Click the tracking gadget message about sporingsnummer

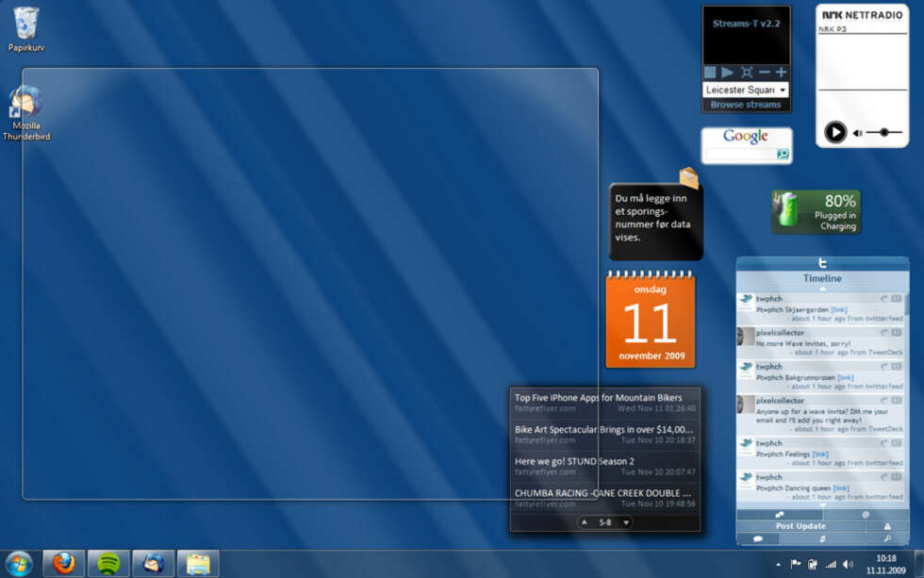coord(652,218)
